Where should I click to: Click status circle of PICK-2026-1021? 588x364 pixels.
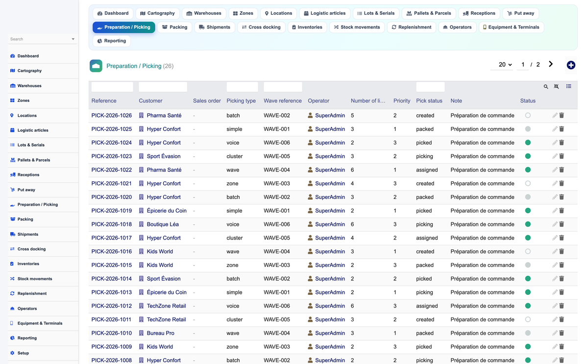point(528,184)
